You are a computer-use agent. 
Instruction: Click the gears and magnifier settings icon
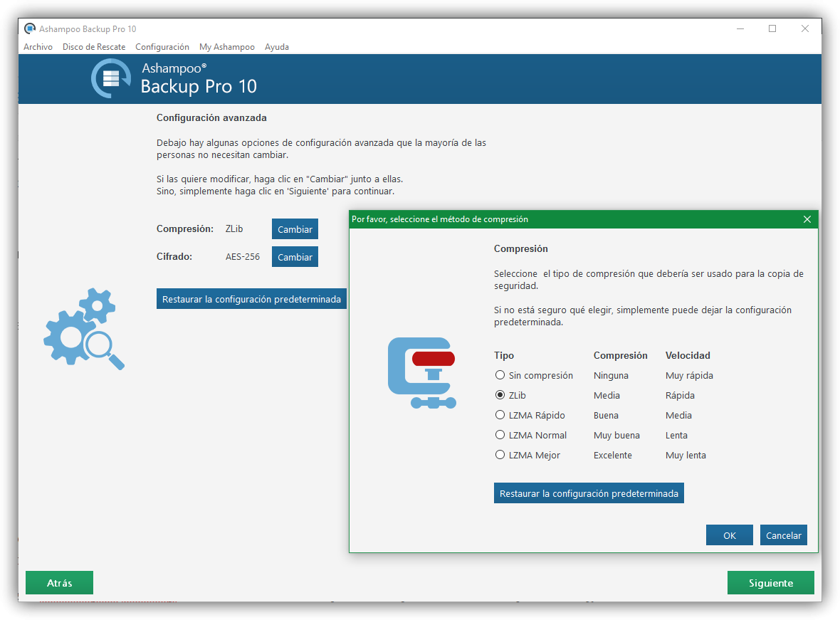[84, 328]
